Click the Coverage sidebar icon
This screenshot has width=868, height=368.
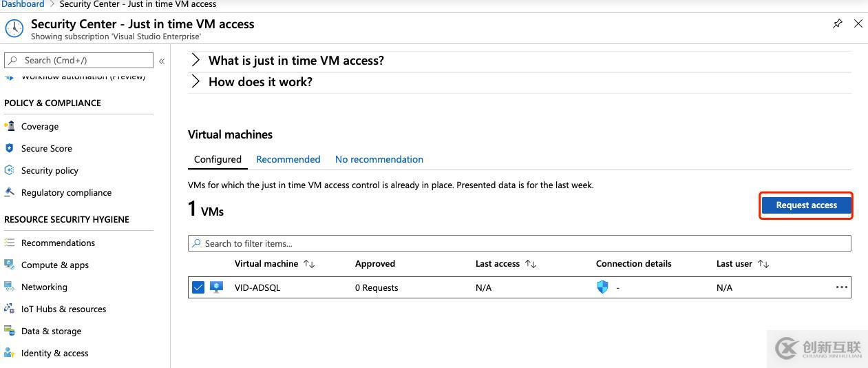(10, 126)
